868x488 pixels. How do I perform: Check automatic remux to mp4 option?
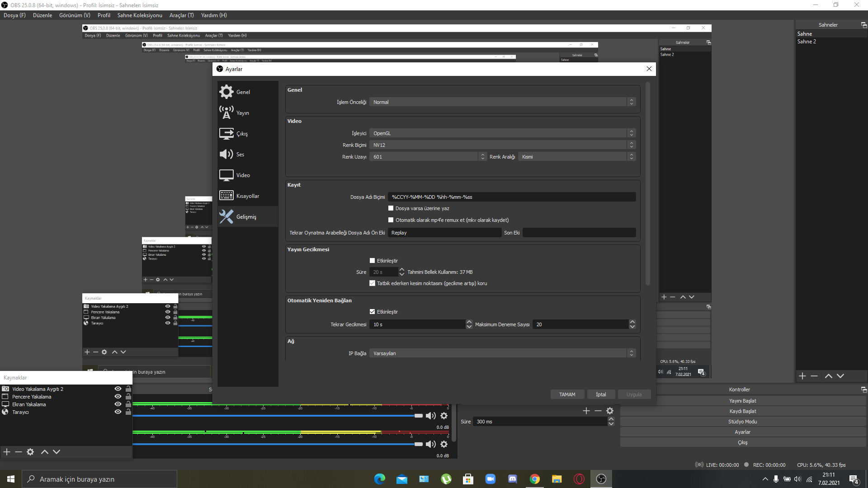point(391,220)
